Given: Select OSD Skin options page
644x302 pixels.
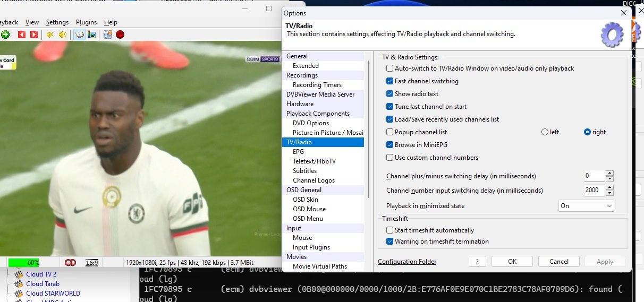Looking at the screenshot, I should pyautogui.click(x=306, y=200).
